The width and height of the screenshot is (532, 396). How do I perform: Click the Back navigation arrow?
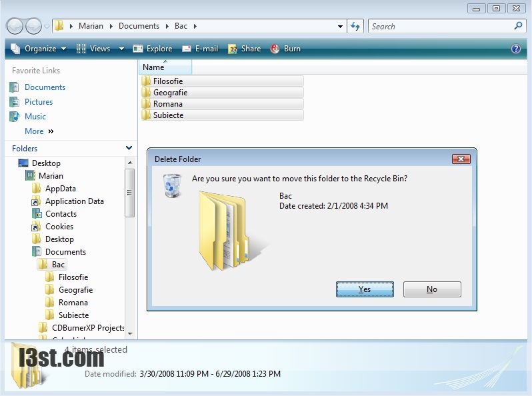click(15, 26)
